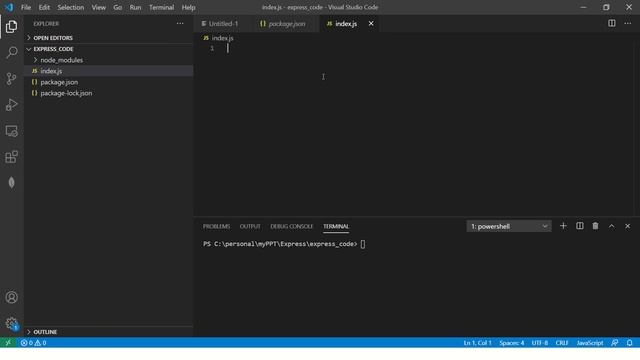This screenshot has height=360, width=640.
Task: Switch to the Untitled-1 editor tab
Action: click(x=223, y=24)
